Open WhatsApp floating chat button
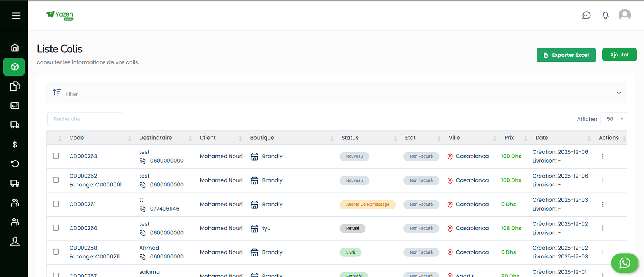Image resolution: width=644 pixels, height=277 pixels. 624,263
